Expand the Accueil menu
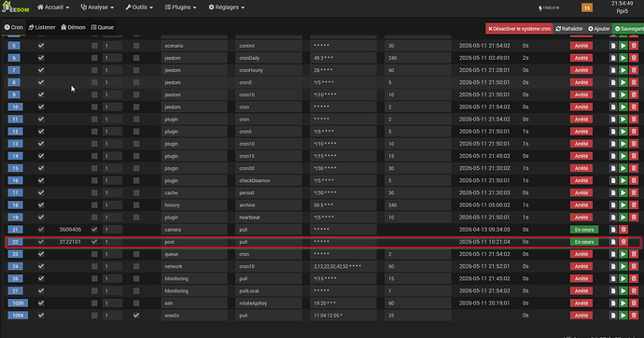The image size is (644, 338). point(53,7)
